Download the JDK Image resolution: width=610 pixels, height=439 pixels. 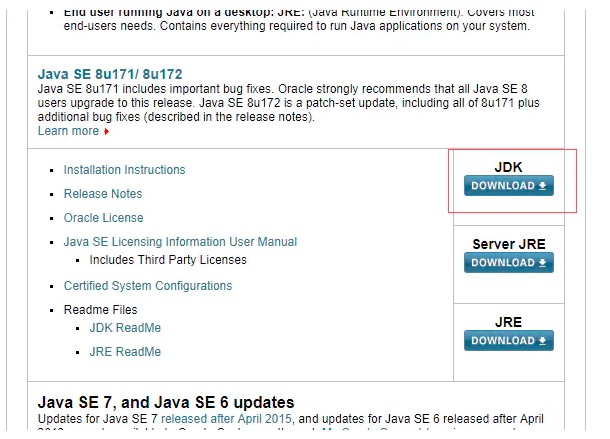(x=508, y=186)
